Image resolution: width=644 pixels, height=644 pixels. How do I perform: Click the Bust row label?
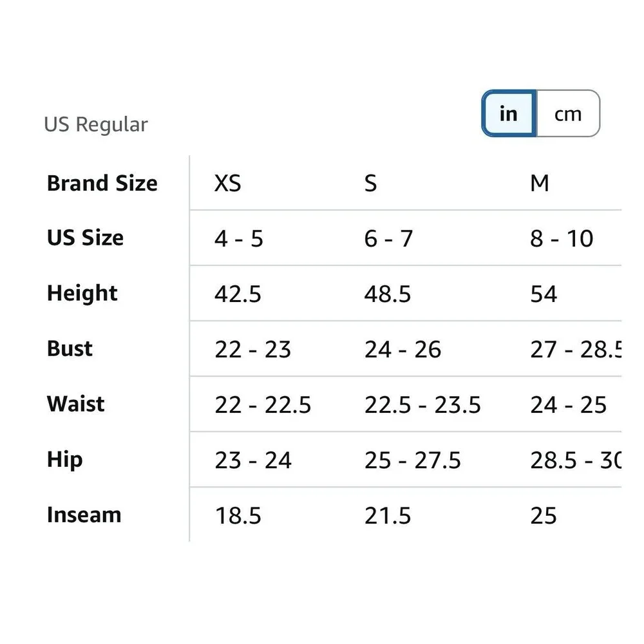coord(70,348)
